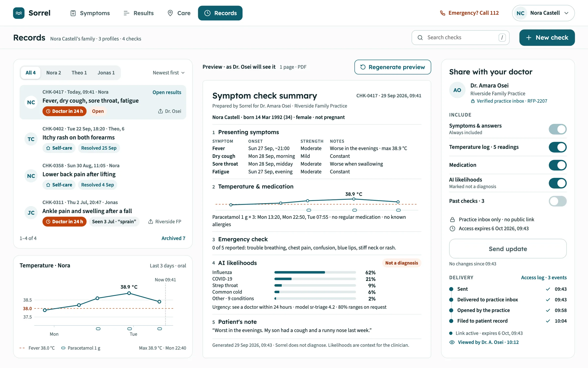588x368 pixels.
Task: Disable the Medication switch
Action: 558,165
